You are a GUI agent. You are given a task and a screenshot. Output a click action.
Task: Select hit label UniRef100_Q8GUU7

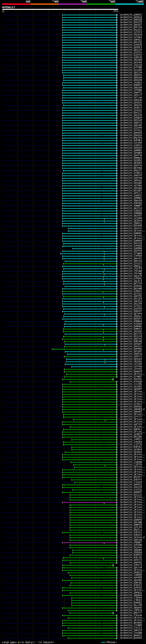click(x=131, y=25)
